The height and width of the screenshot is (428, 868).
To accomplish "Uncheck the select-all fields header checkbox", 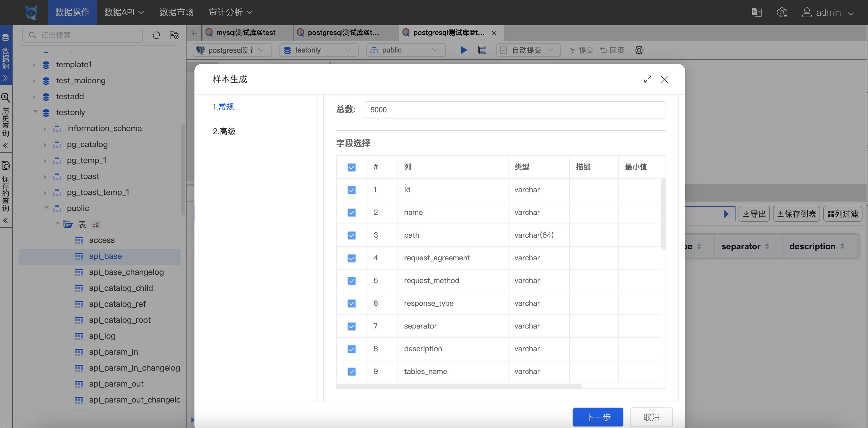I will [x=351, y=167].
